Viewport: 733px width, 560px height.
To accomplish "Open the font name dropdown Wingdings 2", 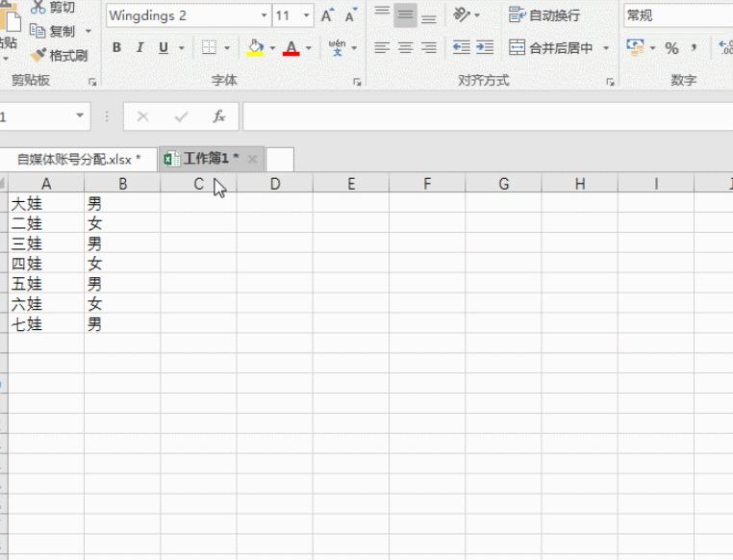I will 265,15.
